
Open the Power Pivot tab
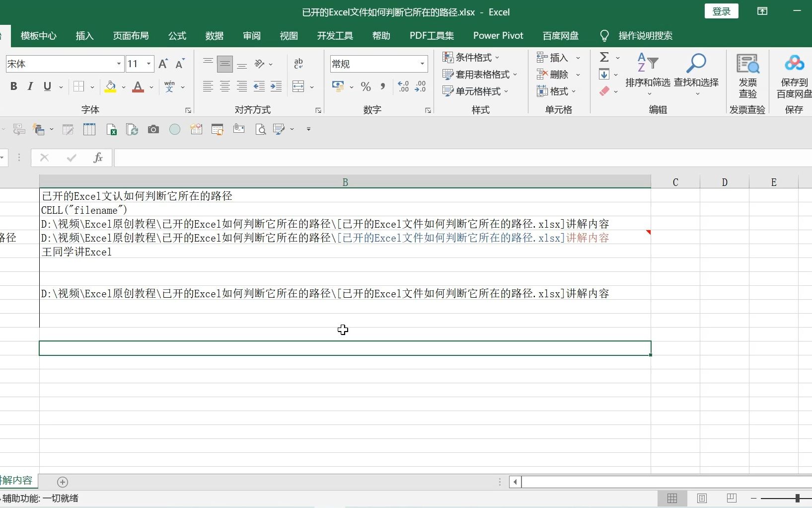point(498,35)
